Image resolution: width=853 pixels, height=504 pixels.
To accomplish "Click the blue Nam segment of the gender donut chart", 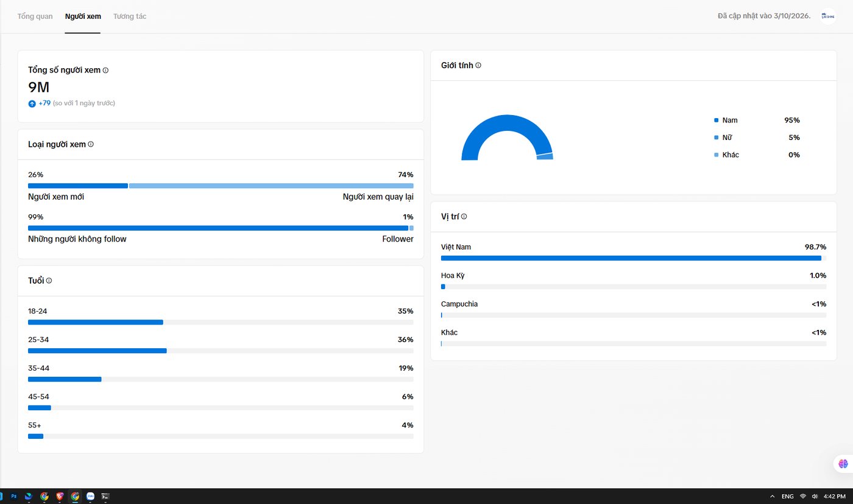I will [x=507, y=124].
